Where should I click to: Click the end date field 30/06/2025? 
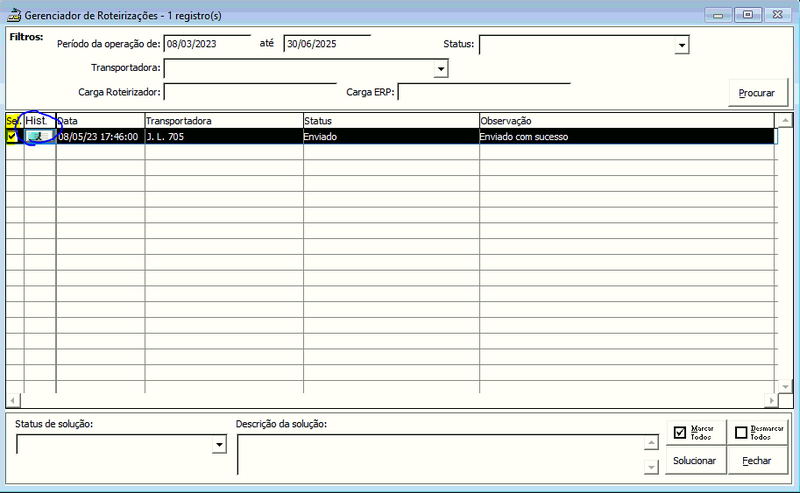(x=327, y=44)
